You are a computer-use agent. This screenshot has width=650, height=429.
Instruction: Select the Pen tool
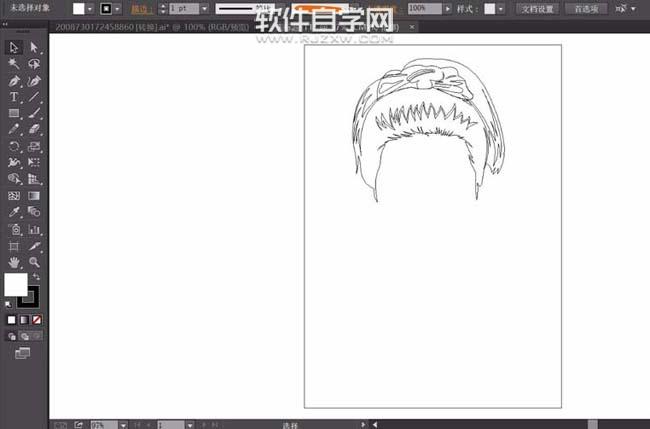pos(14,80)
